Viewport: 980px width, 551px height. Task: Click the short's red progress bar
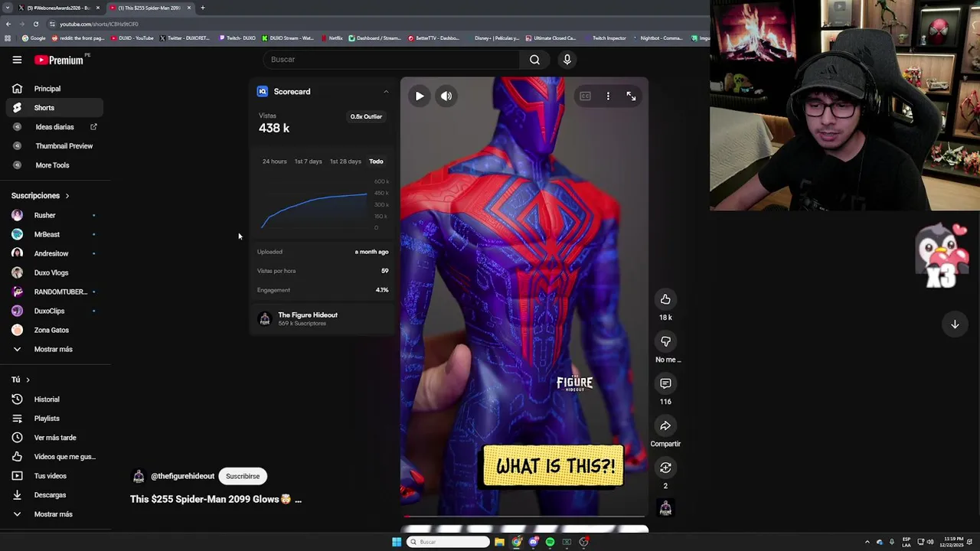(524, 517)
